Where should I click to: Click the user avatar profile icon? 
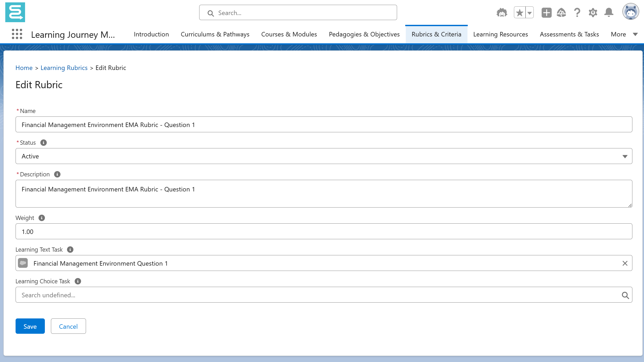631,12
